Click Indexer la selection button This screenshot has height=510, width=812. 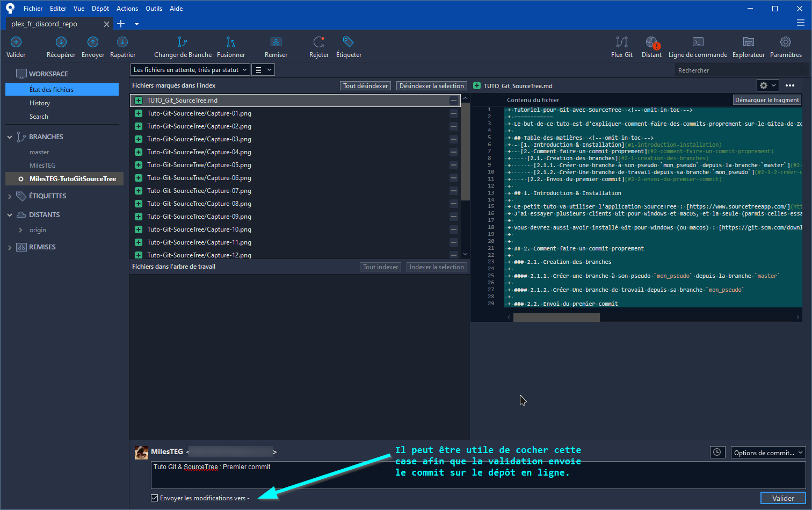coord(437,267)
